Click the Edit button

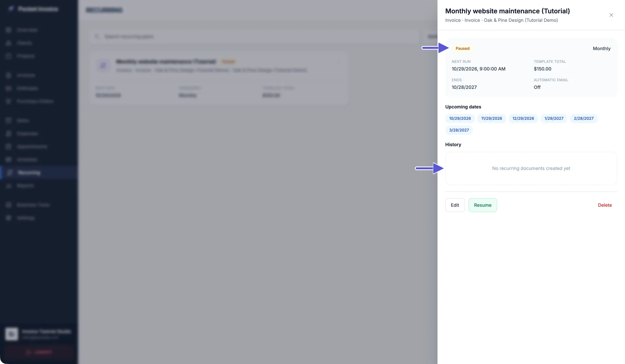[455, 205]
